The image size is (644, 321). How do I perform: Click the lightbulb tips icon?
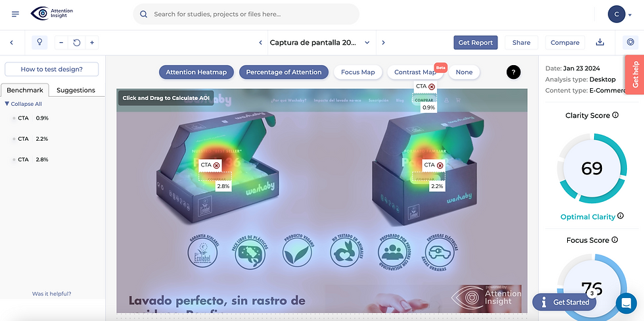[39, 42]
